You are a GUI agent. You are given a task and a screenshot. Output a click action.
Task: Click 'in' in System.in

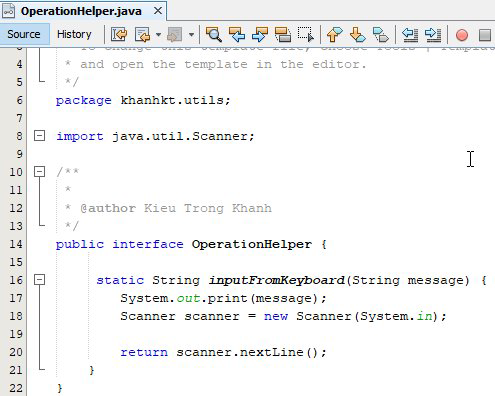coord(424,316)
